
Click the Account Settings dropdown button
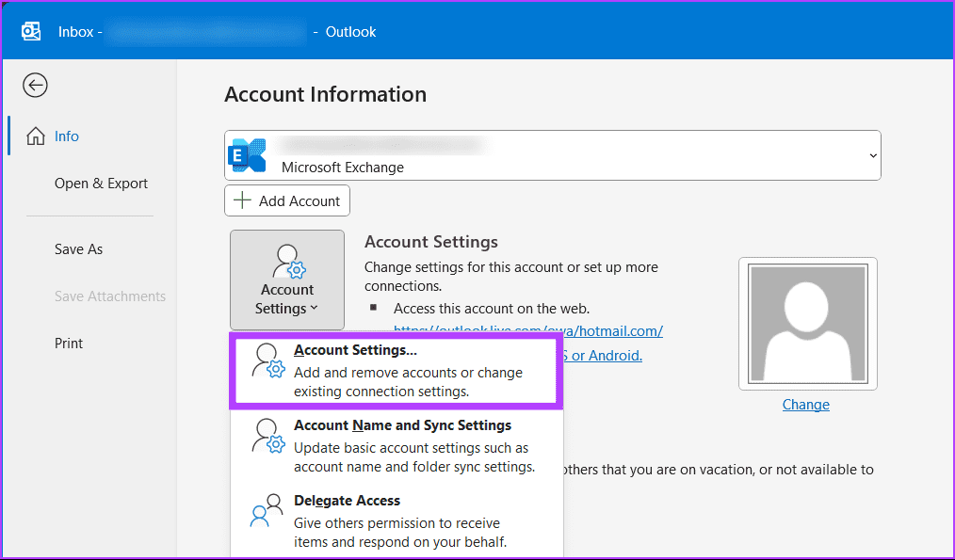click(287, 280)
